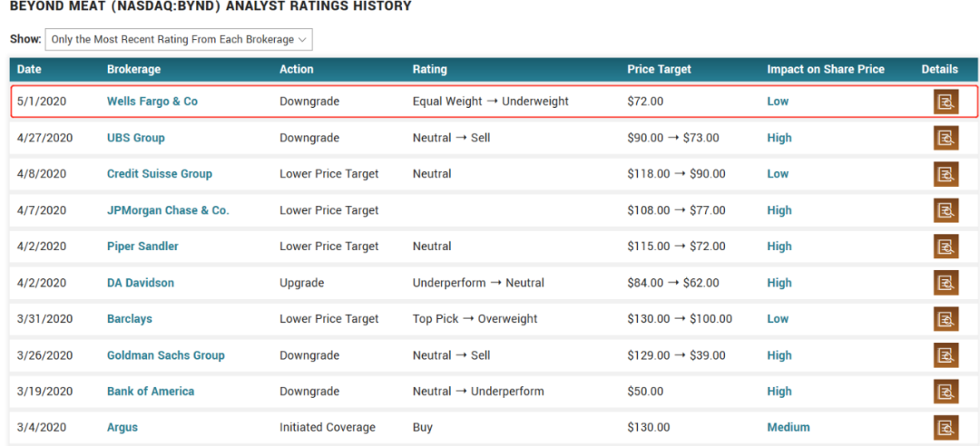View details icon for Credit Suisse Group
This screenshot has height=446, width=980.
pos(946,174)
